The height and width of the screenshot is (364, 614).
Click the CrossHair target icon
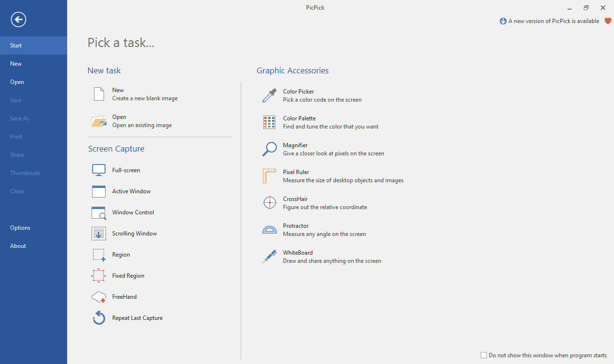pos(270,203)
